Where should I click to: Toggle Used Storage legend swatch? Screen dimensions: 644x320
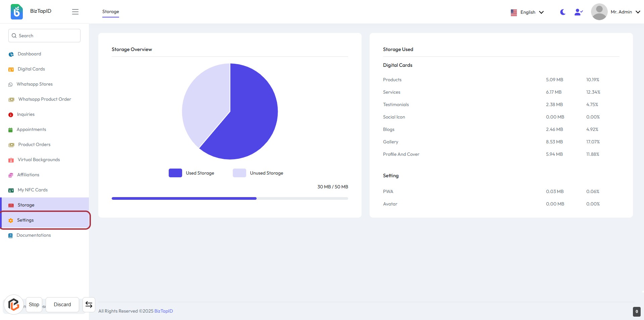pos(175,173)
